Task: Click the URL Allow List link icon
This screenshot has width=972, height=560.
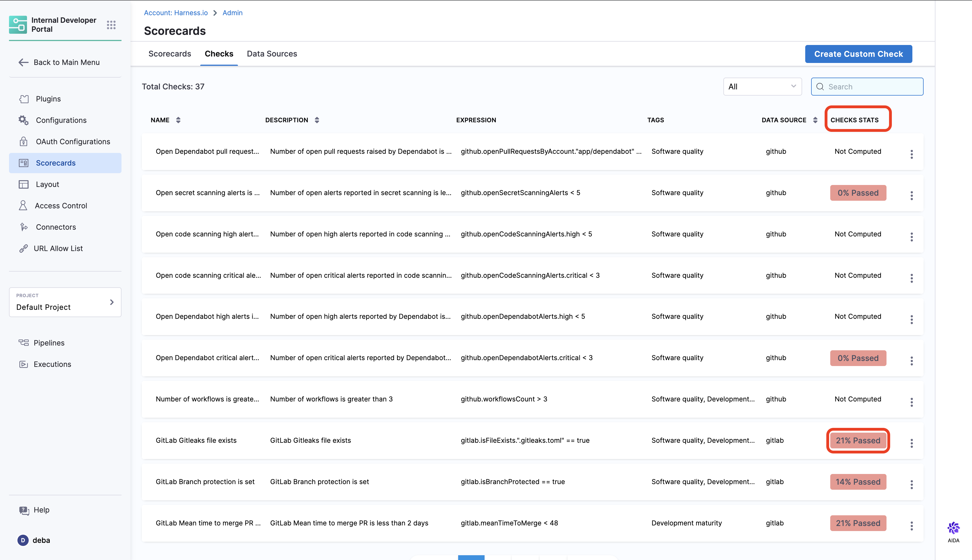Action: tap(23, 249)
